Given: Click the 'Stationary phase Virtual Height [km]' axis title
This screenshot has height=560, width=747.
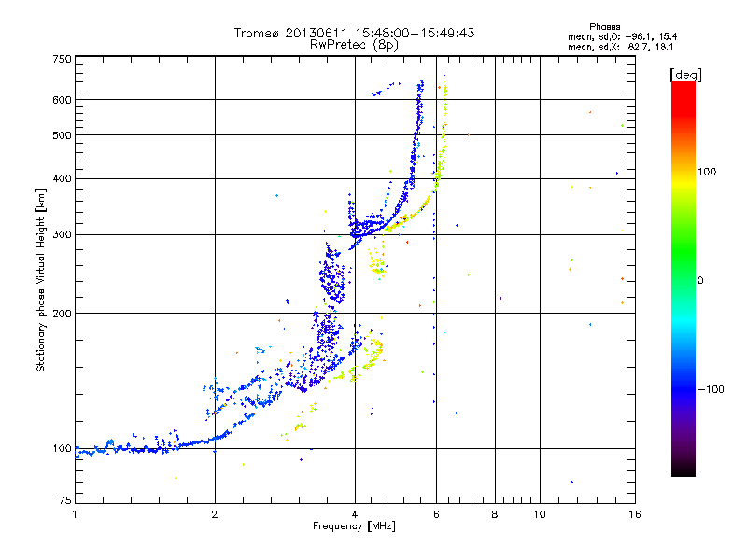Looking at the screenshot, I should (x=41, y=280).
